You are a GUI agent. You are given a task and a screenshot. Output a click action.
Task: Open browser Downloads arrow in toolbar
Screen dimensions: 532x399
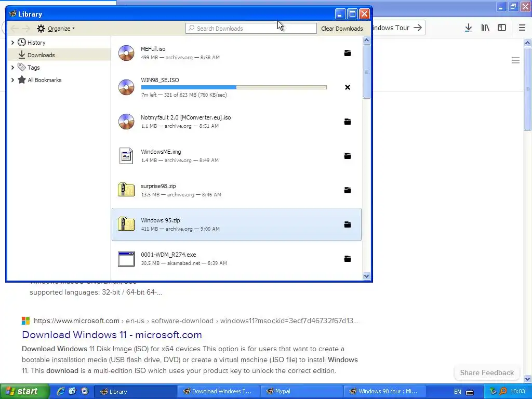click(x=468, y=28)
